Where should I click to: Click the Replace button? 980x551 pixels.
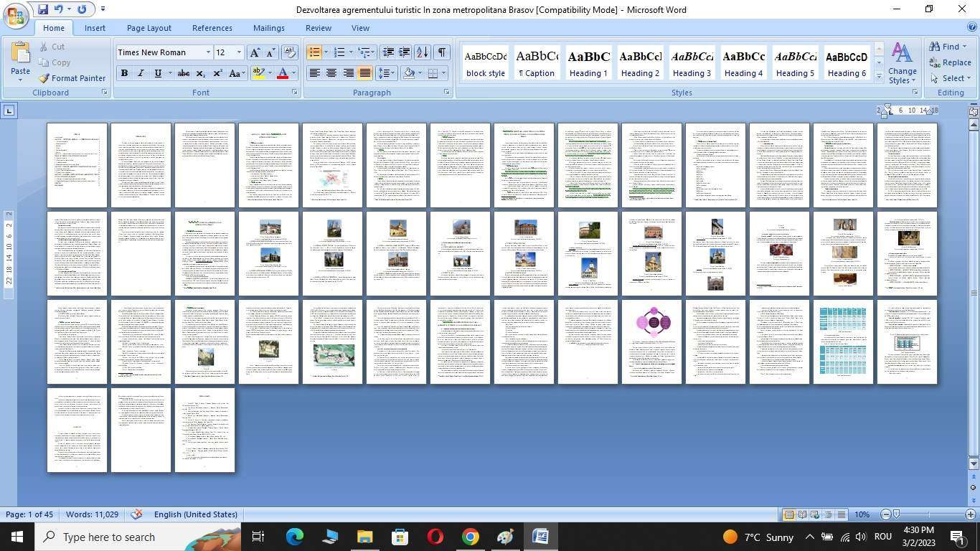pyautogui.click(x=950, y=62)
